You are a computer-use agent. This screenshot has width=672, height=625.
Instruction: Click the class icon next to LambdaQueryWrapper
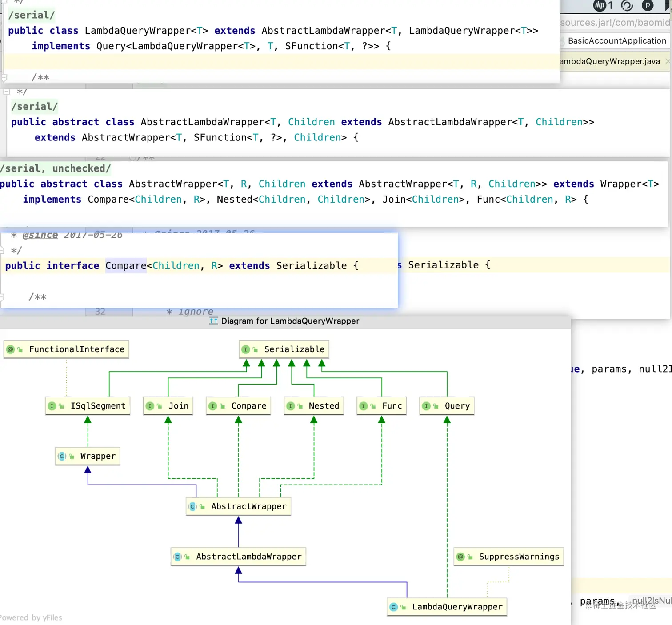[393, 607]
